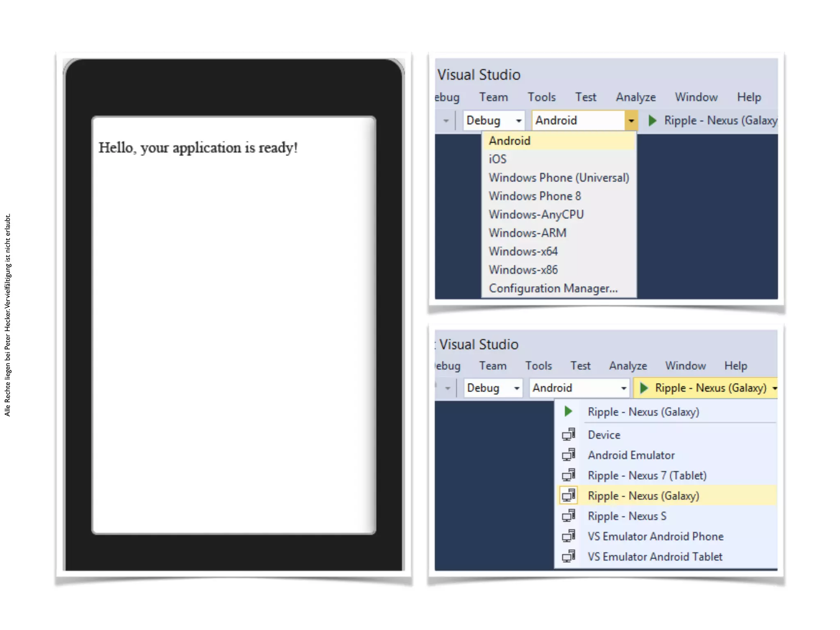Expand the Ripple - Nexus (Galaxy) run target arrow
The height and width of the screenshot is (630, 840).
[x=774, y=388]
